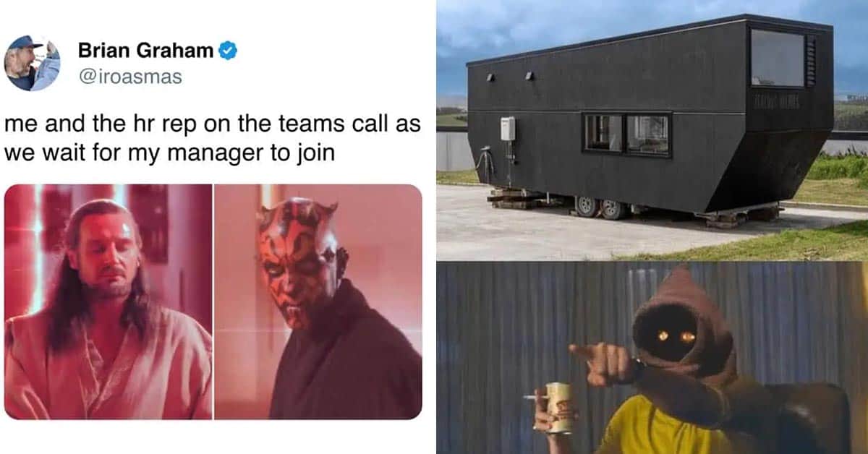Image resolution: width=868 pixels, height=454 pixels.
Task: Click the double window on the house side
Action: click(x=628, y=134)
